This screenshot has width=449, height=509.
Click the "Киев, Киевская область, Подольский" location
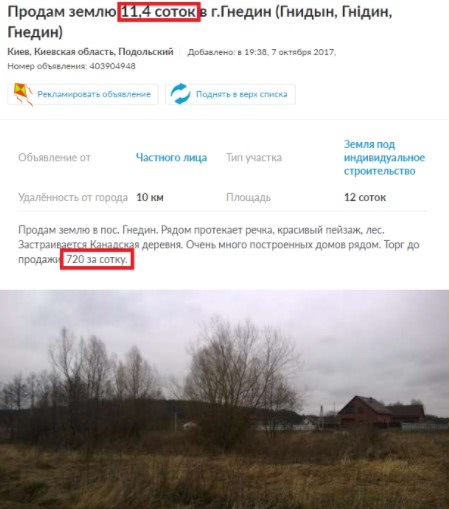click(90, 52)
